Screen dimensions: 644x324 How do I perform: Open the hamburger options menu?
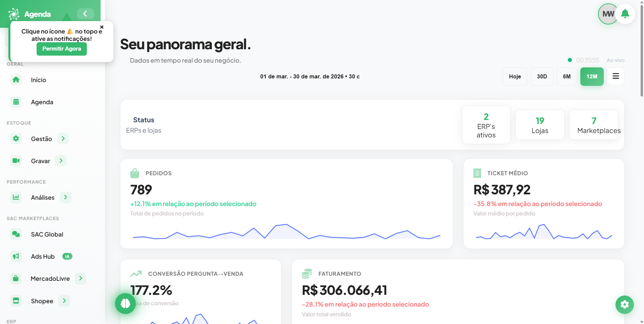tap(615, 76)
